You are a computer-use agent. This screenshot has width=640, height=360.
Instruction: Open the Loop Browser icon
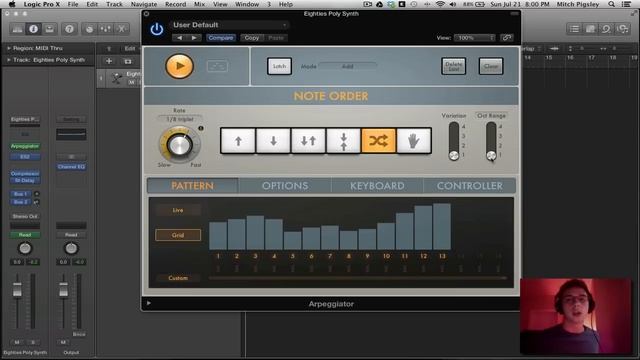606,29
